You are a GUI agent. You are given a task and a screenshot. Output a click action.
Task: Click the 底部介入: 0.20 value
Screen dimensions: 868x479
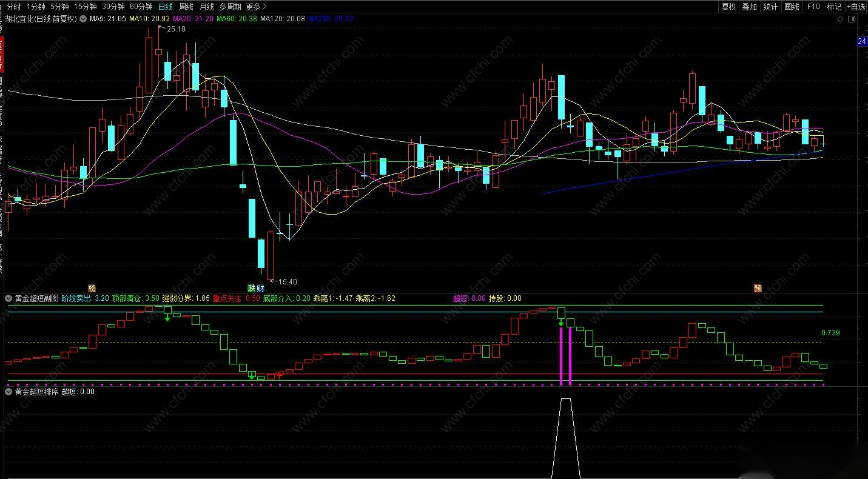tap(287, 298)
